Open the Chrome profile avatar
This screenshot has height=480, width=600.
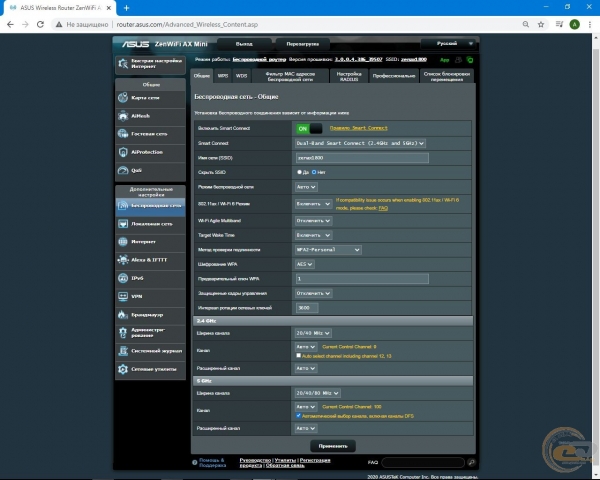574,24
